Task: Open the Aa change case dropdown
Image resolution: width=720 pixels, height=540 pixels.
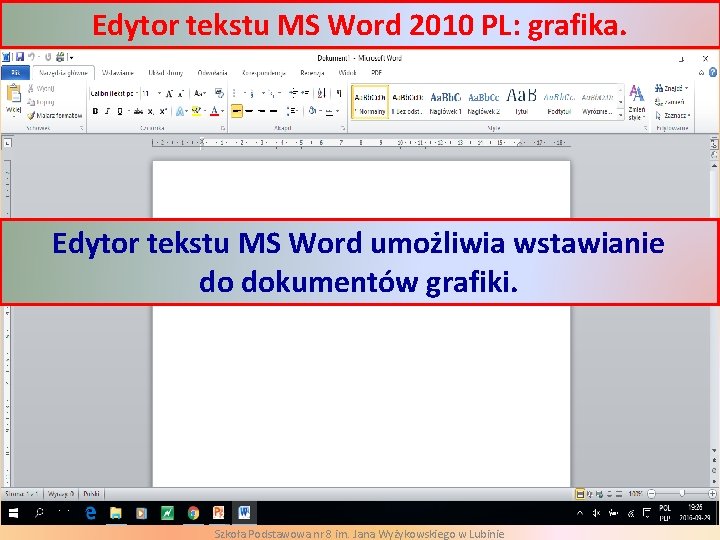Action: pyautogui.click(x=200, y=93)
